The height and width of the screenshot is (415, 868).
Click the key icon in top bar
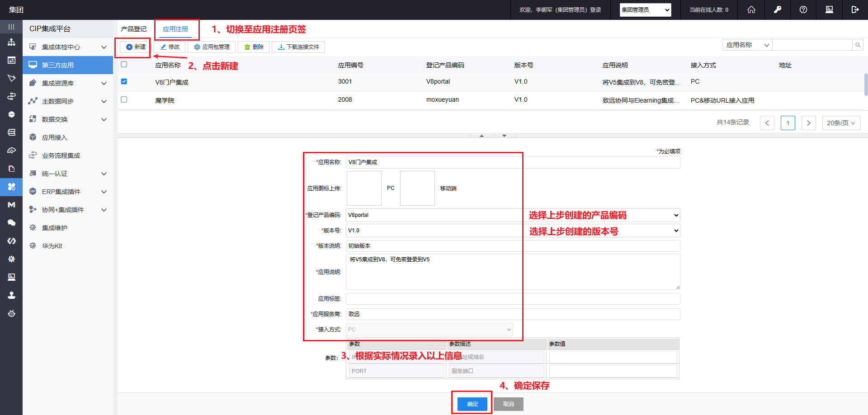pyautogui.click(x=778, y=9)
